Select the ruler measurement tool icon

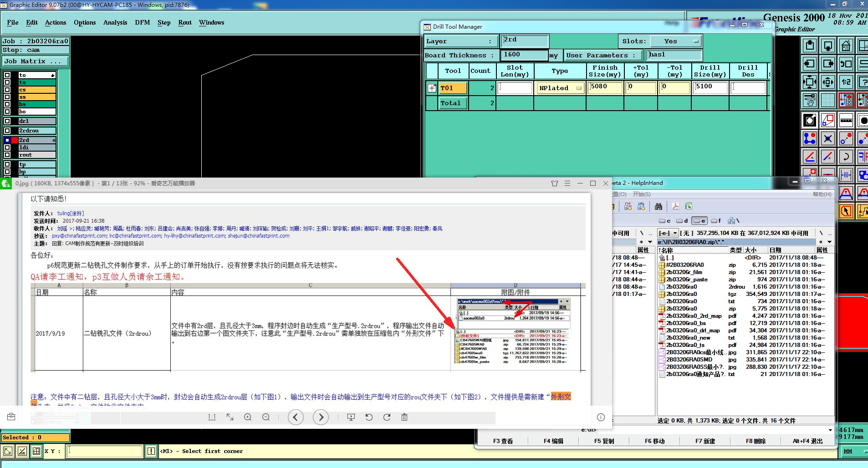coord(846,120)
